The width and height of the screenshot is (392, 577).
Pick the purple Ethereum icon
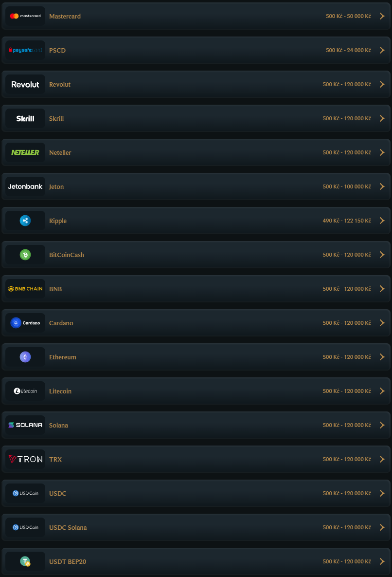tap(25, 357)
